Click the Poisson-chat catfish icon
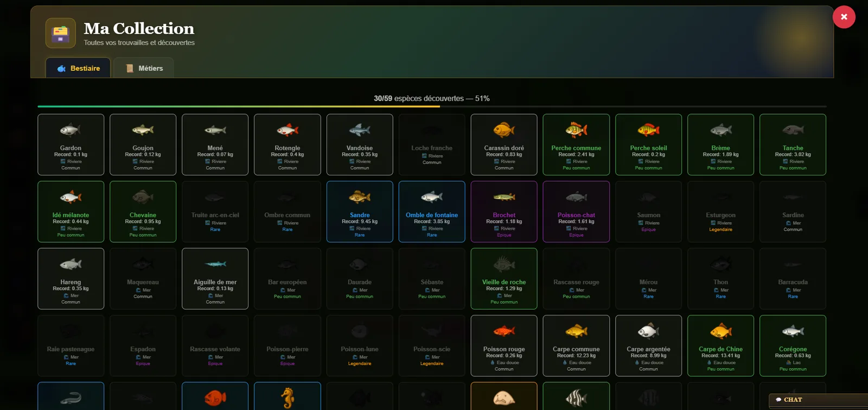The height and width of the screenshot is (410, 868). 576,197
